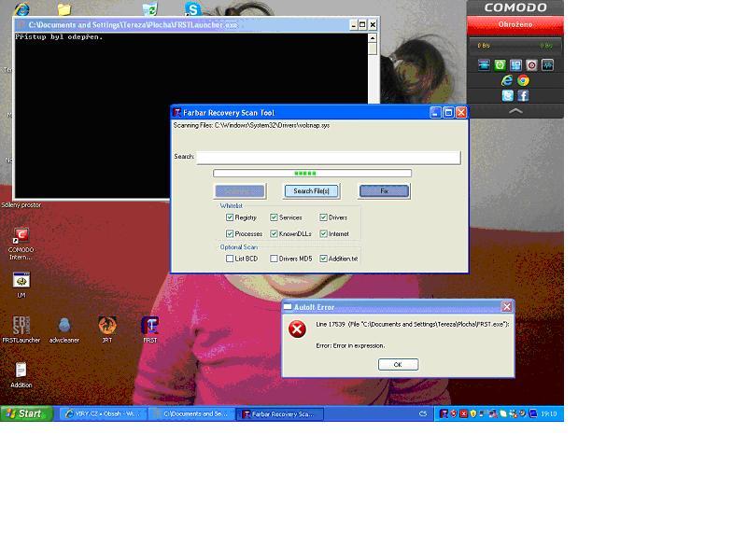The height and width of the screenshot is (560, 747).
Task: Click the waveform activity icon in COMODO widget
Action: [x=547, y=65]
